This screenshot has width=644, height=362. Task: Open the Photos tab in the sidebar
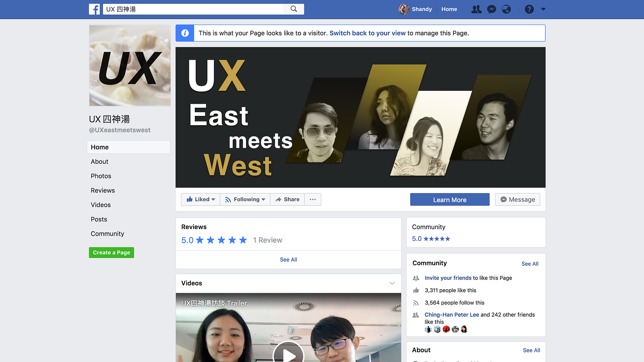point(101,176)
